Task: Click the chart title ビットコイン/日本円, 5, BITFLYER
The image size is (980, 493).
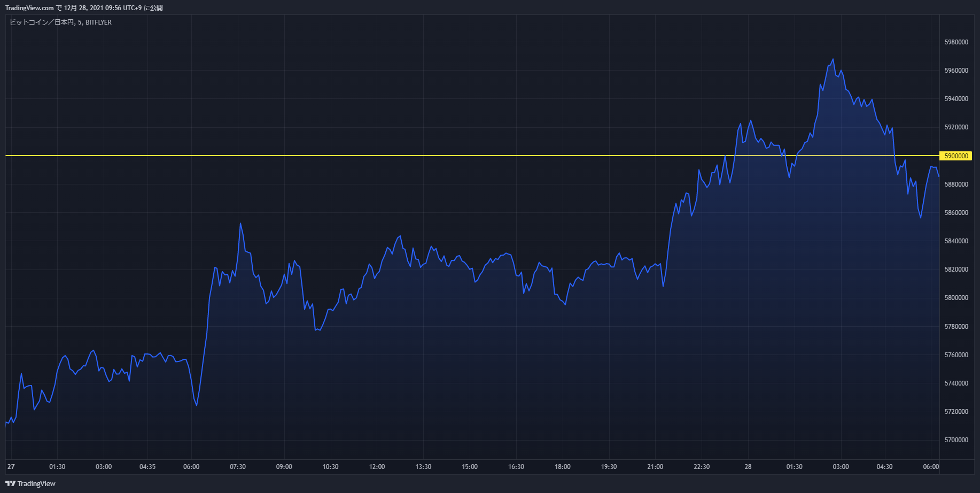Action: 60,22
